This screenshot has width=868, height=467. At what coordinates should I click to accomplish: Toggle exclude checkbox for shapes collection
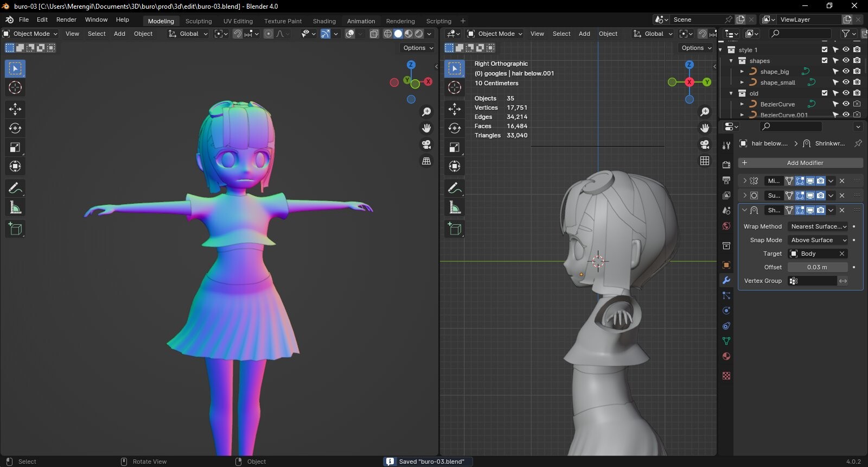(825, 60)
